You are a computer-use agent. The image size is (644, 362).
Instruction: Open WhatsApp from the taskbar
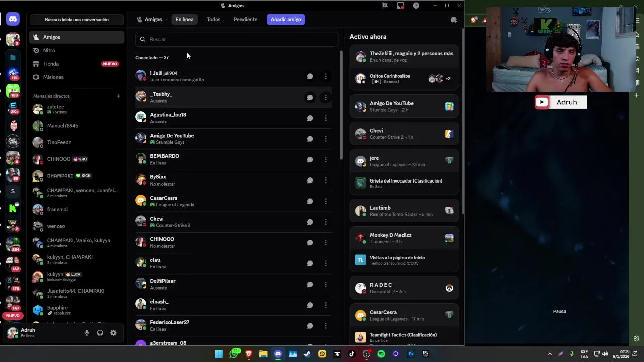234,354
